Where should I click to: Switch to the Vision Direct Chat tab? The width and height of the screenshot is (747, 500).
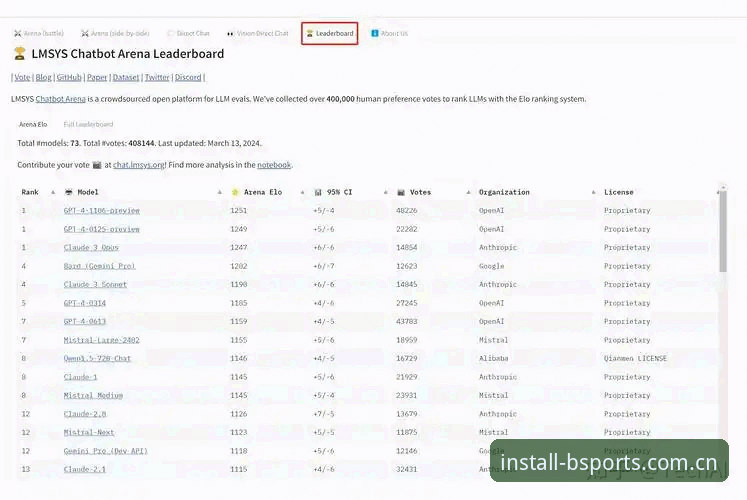(258, 33)
